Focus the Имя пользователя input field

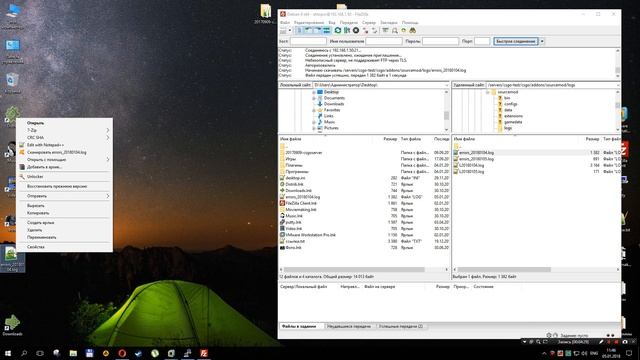(x=384, y=41)
